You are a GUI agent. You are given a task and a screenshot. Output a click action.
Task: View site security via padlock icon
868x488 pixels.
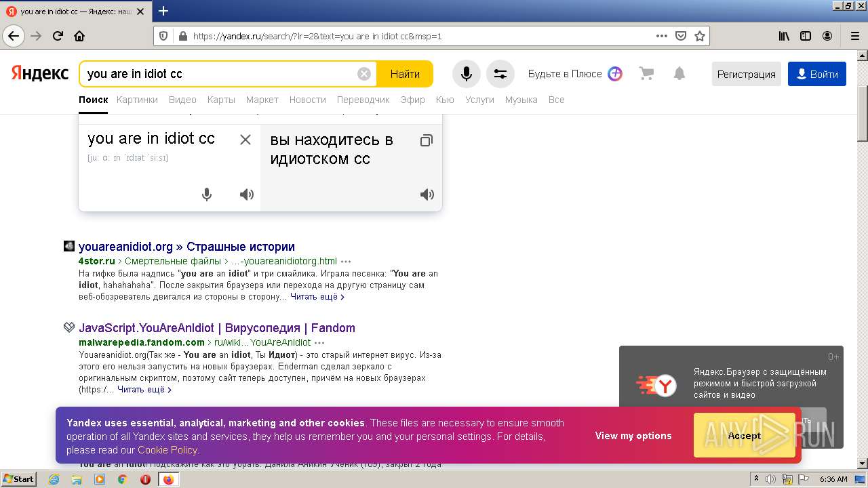182,36
